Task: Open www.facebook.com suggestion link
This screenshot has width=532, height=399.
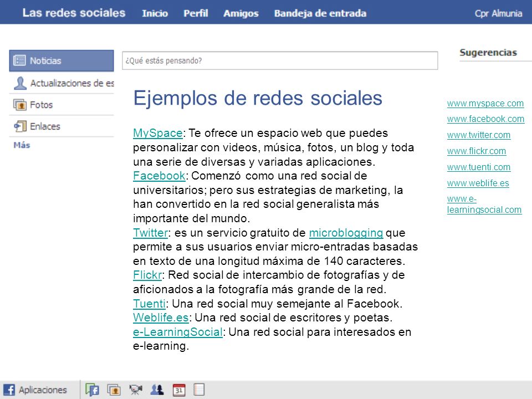Action: pos(485,119)
